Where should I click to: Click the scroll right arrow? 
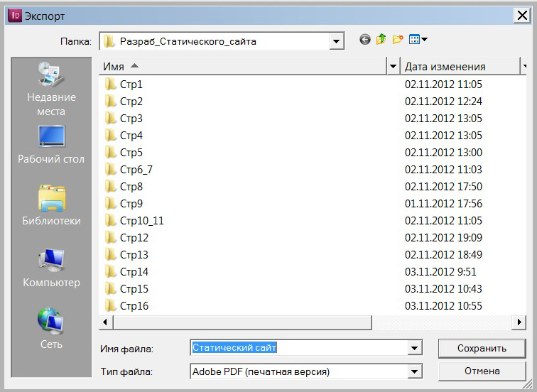click(x=519, y=322)
